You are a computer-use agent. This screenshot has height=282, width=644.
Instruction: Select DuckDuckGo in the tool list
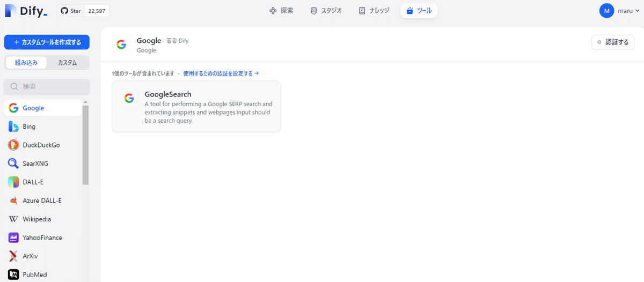(x=43, y=145)
